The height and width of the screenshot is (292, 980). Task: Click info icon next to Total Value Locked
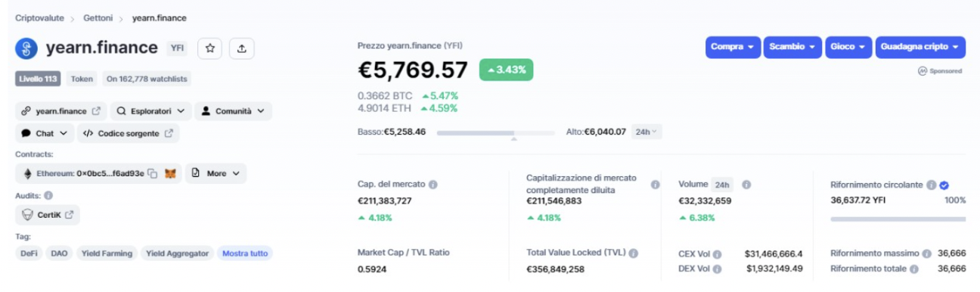coord(633,253)
